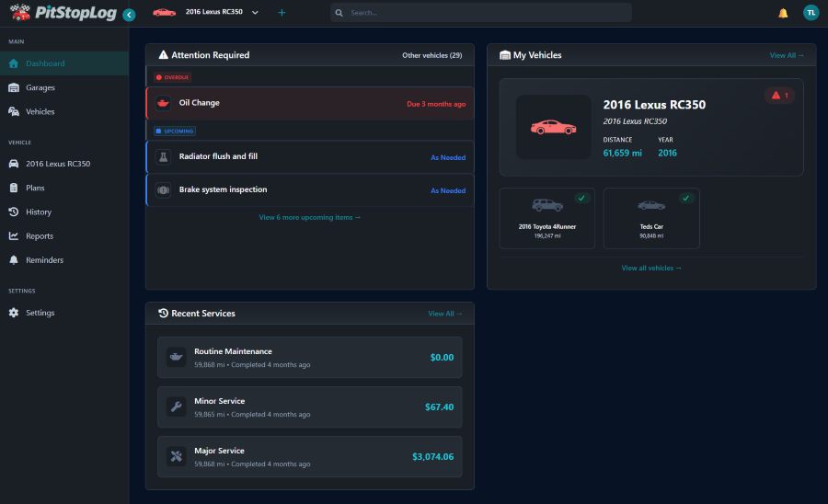This screenshot has width=828, height=504.
Task: Click View All in My Vehicles
Action: pos(787,55)
